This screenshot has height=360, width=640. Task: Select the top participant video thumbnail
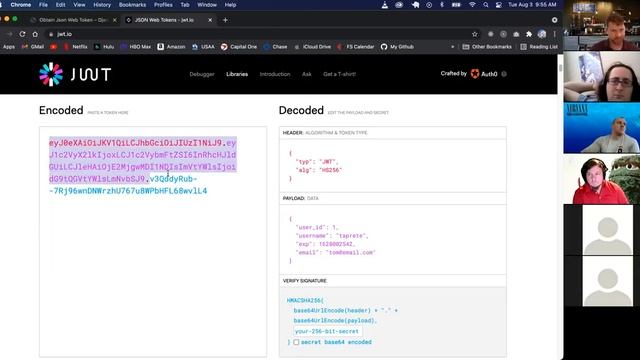pyautogui.click(x=602, y=25)
